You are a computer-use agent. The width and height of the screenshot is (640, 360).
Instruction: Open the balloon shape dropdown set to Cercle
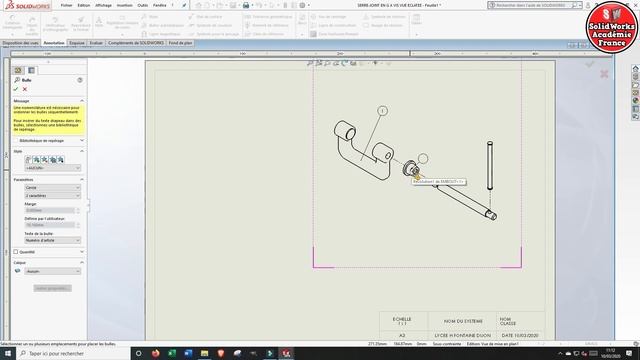coord(53,188)
